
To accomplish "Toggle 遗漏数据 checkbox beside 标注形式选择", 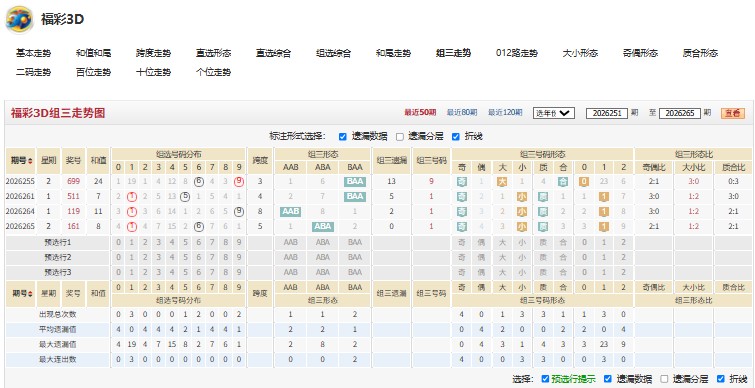I will 342,137.
